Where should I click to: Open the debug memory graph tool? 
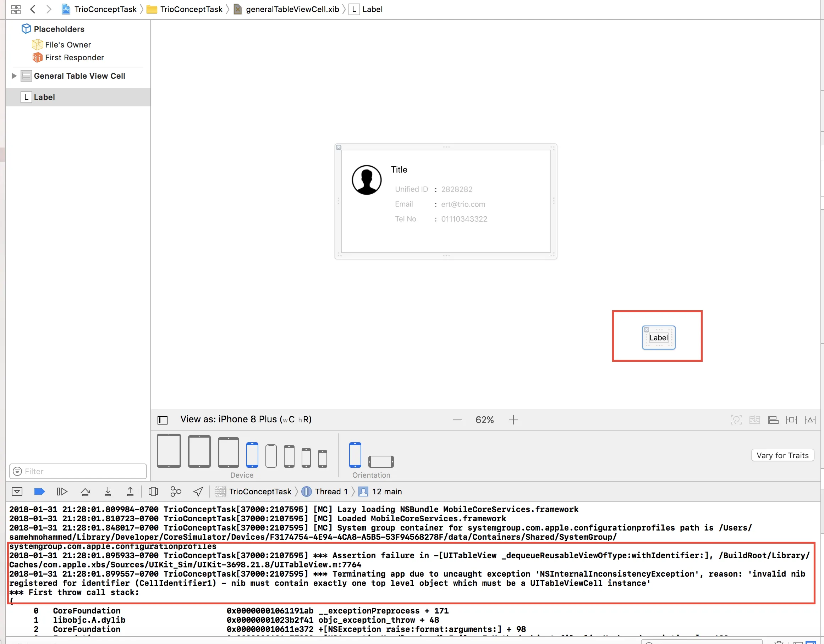(176, 491)
